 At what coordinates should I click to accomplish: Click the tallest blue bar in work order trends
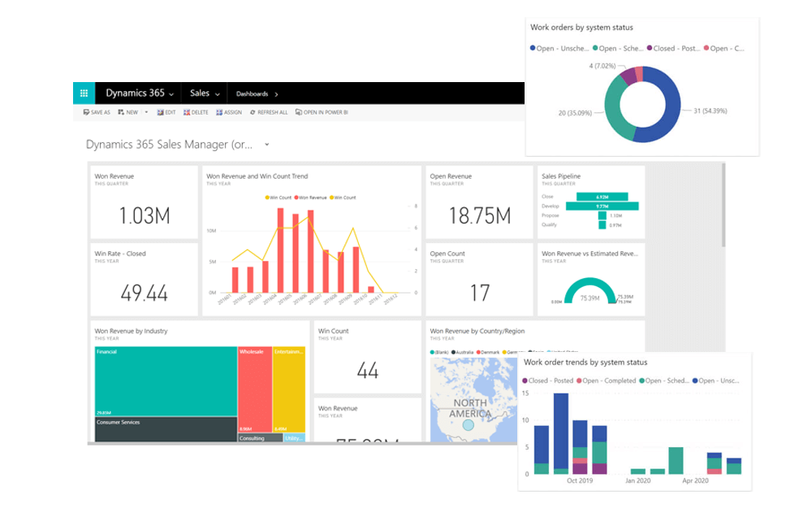561,431
